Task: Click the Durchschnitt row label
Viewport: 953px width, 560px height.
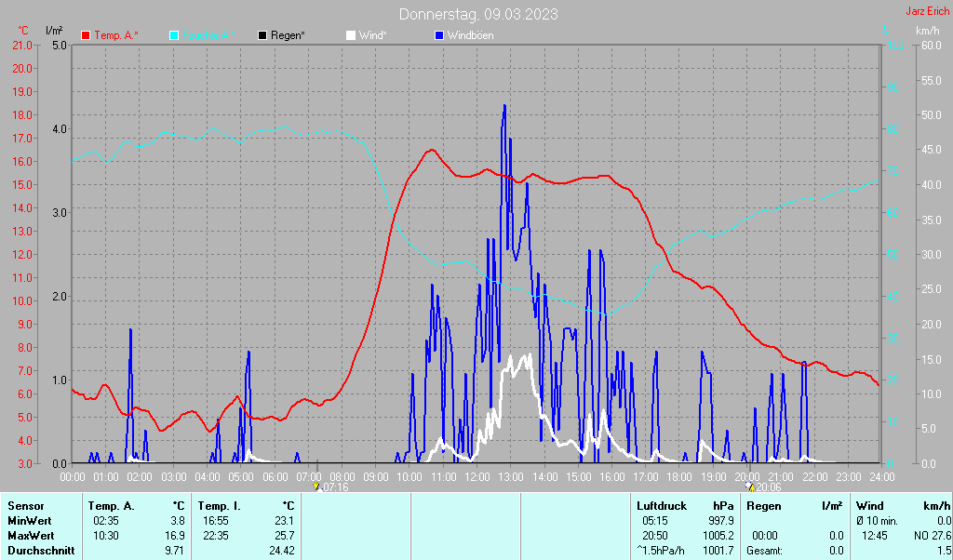Action: [41, 551]
